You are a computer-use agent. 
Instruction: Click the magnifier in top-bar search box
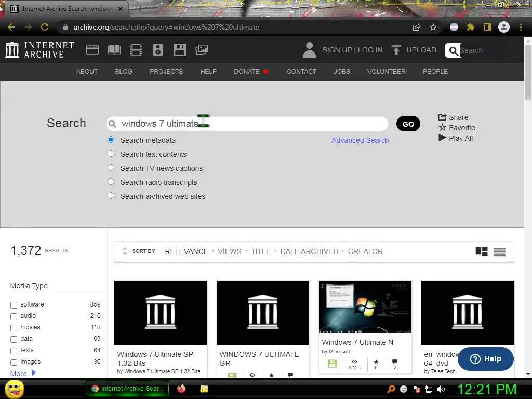453,50
